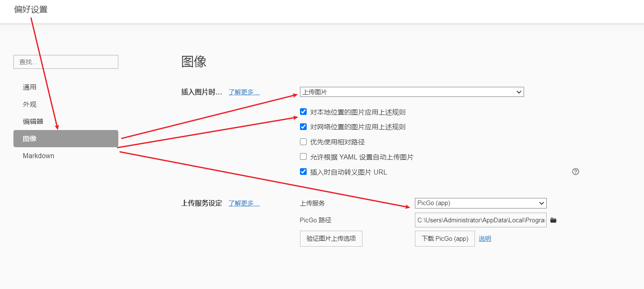Image resolution: width=644 pixels, height=289 pixels.
Task: Open 外观 settings category
Action: click(30, 104)
